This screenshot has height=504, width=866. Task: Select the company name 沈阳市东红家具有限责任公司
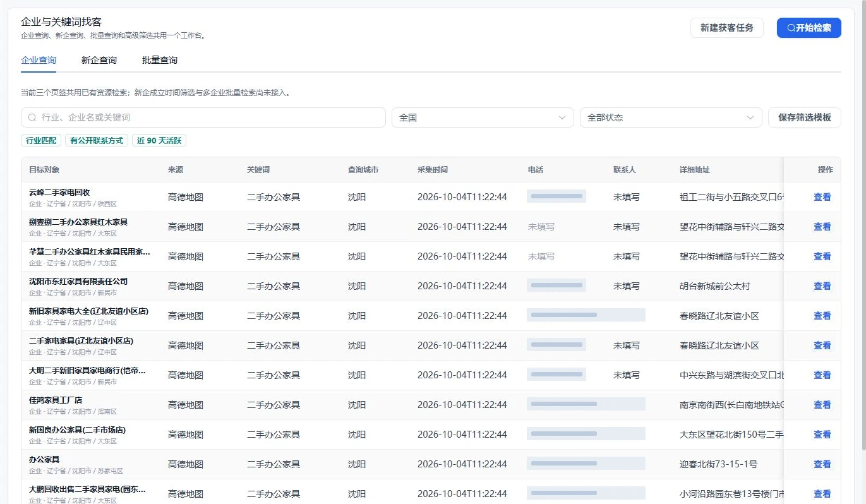[x=78, y=281]
